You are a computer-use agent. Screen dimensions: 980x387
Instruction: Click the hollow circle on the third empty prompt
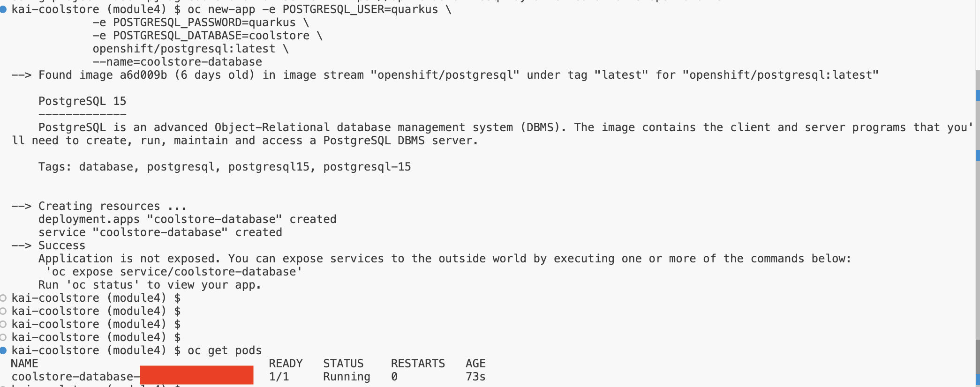click(3, 324)
